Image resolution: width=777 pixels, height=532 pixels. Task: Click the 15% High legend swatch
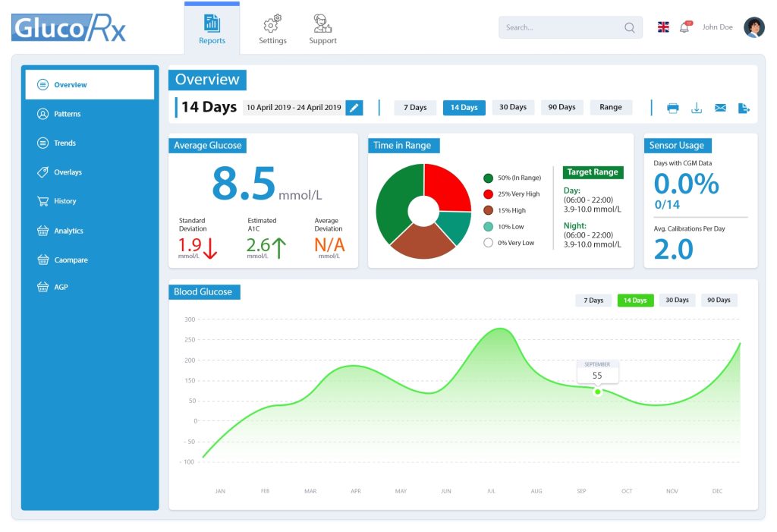click(488, 211)
